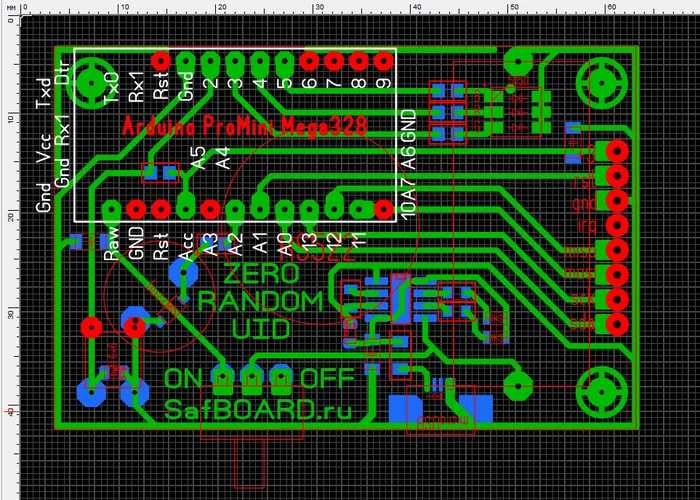This screenshot has height=500, width=700.
Task: Select the top-left mounting hole
Action: pyautogui.click(x=92, y=83)
